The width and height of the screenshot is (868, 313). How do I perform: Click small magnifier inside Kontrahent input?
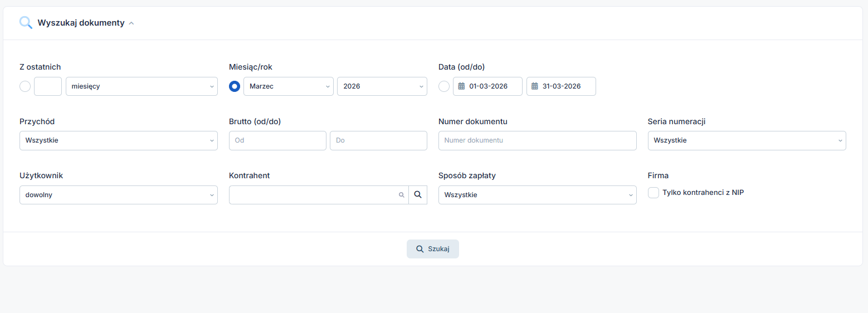(401, 195)
